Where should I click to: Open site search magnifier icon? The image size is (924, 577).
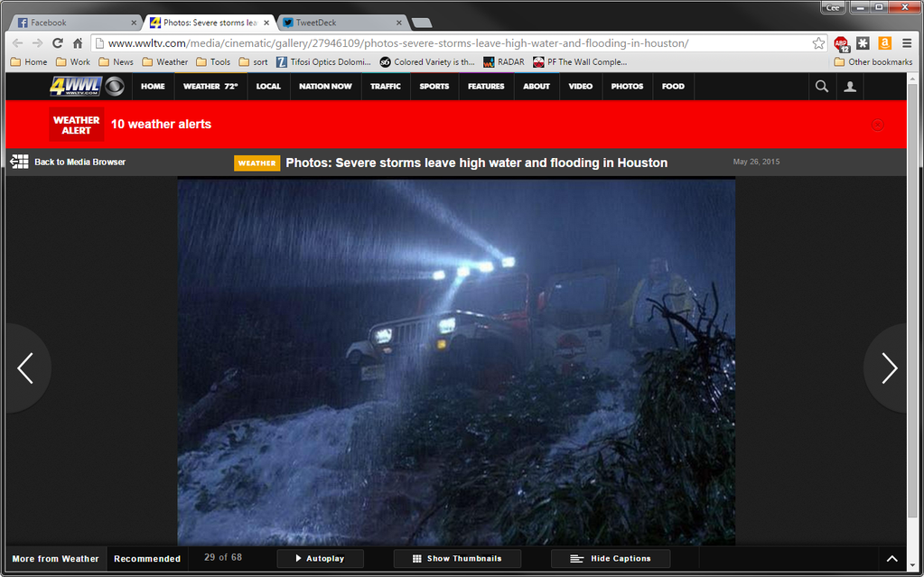tap(821, 87)
